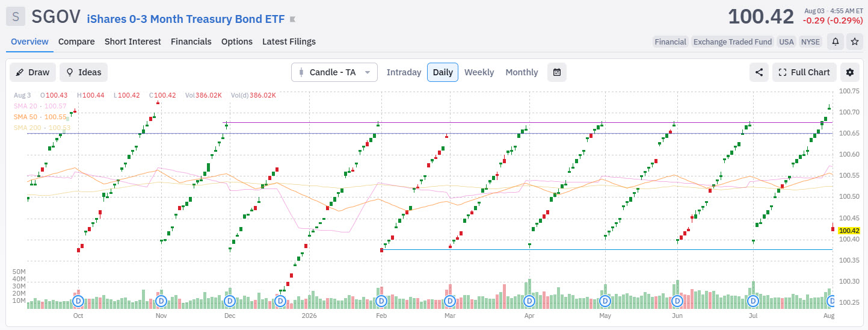The image size is (868, 330).
Task: Select the Daily timeframe
Action: (x=443, y=72)
